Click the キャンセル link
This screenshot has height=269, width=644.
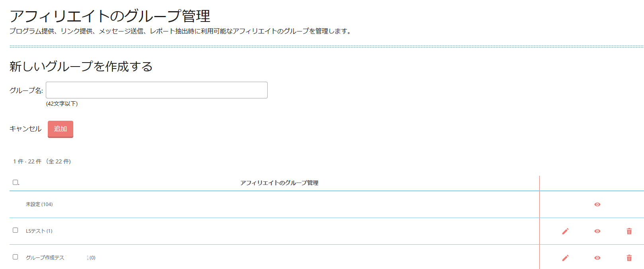[25, 129]
